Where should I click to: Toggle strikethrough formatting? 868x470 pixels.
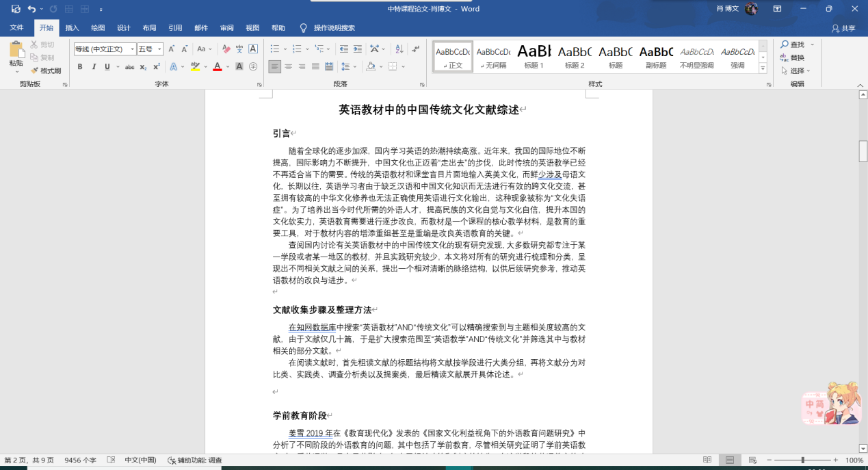pyautogui.click(x=129, y=66)
